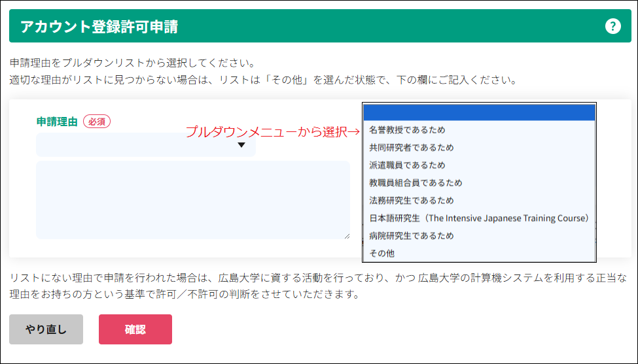Click the green 申請理由 field label
The image size is (638, 364).
[57, 122]
